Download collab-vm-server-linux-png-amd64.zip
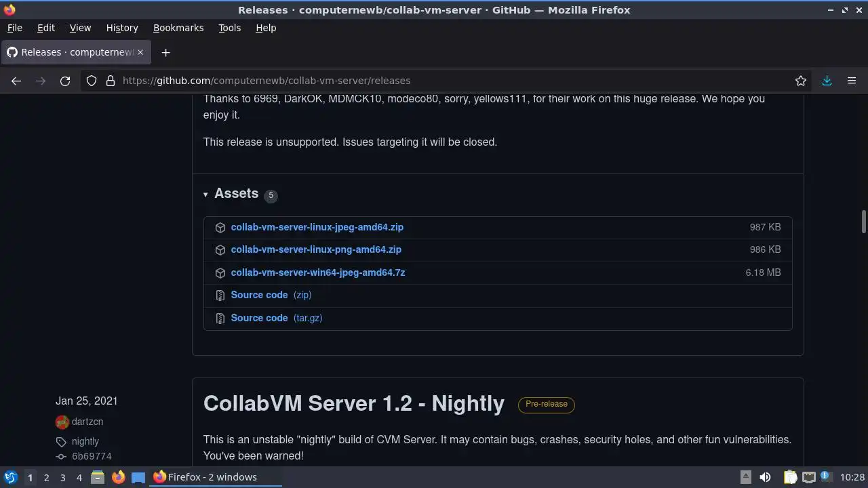 point(316,249)
